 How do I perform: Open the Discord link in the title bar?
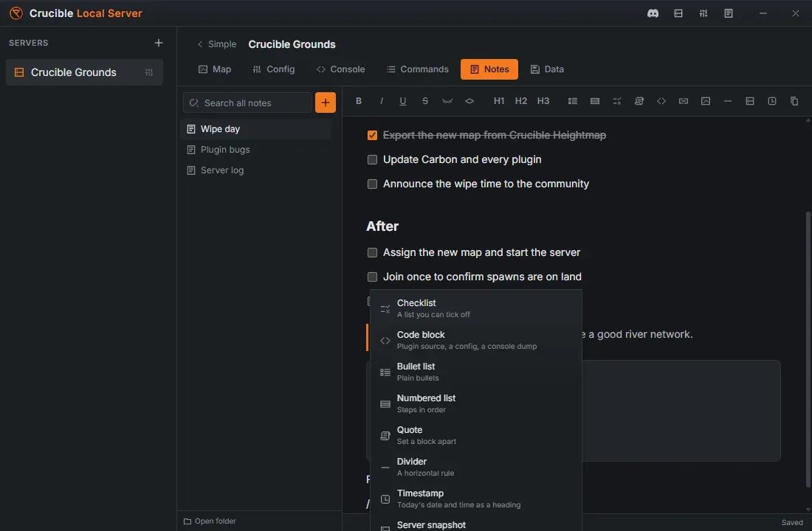tap(653, 13)
